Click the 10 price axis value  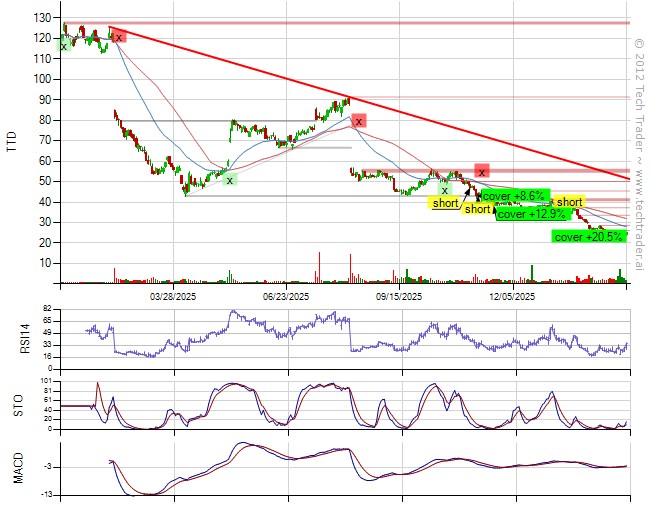pos(44,263)
